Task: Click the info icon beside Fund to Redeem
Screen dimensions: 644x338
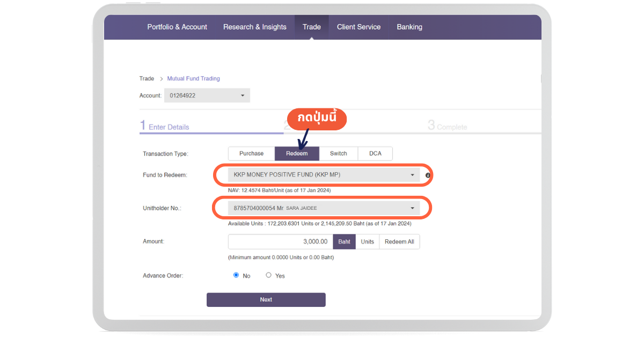Action: pos(428,175)
